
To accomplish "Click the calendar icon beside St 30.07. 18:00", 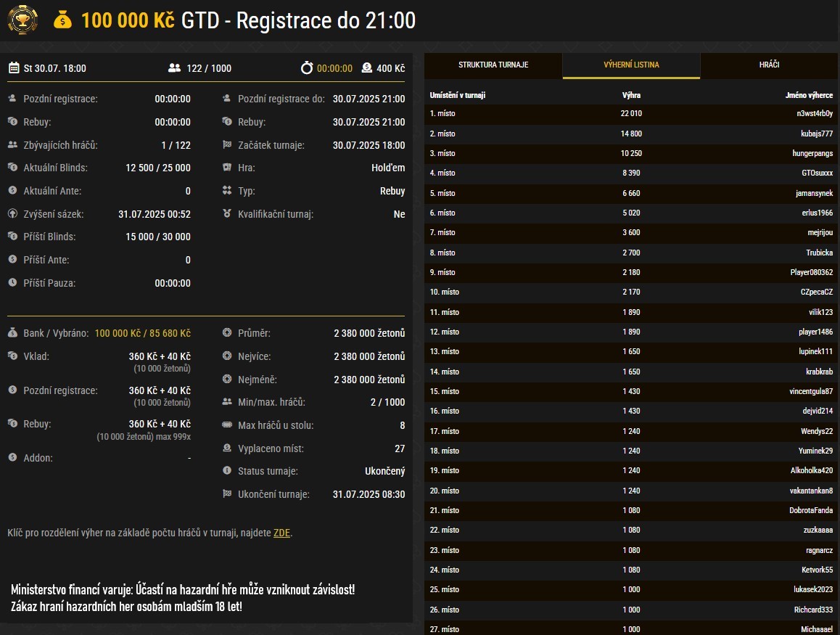I will click(x=14, y=68).
